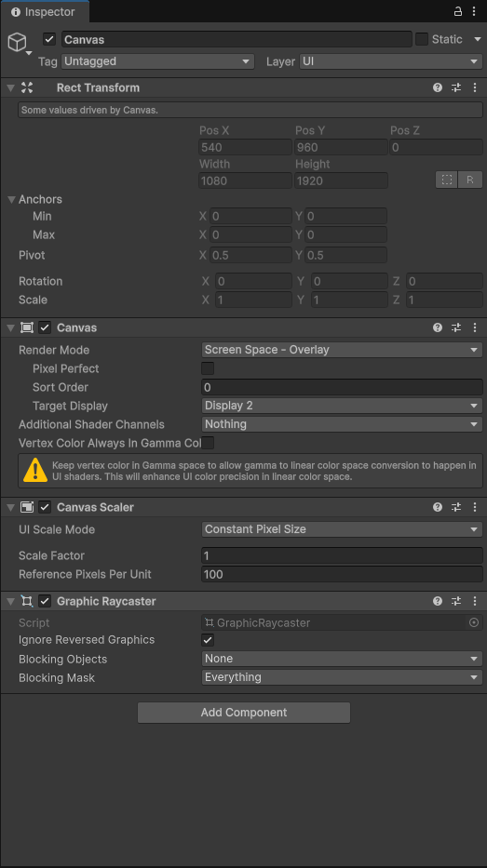Open Canvas component presets icon
The height and width of the screenshot is (868, 487).
(x=456, y=327)
